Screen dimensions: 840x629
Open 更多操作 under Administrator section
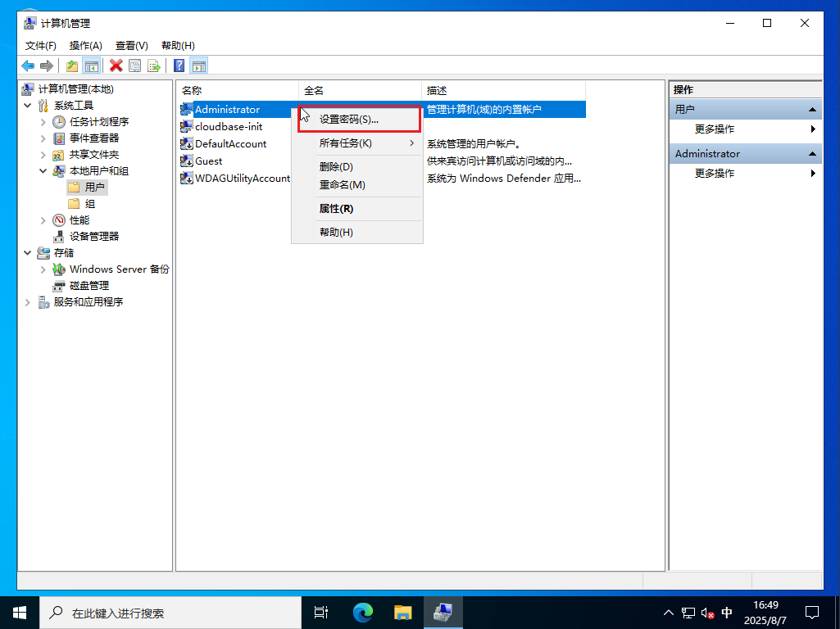point(746,174)
